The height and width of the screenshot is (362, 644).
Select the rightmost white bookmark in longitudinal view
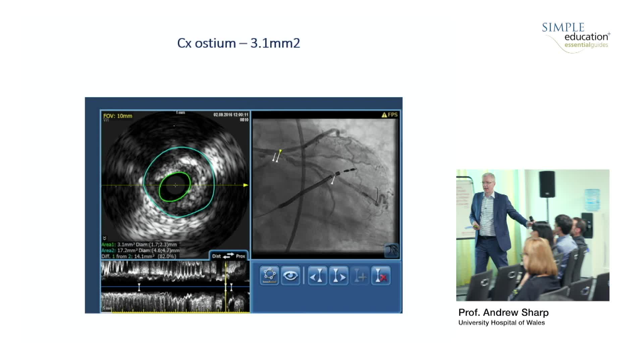click(231, 287)
